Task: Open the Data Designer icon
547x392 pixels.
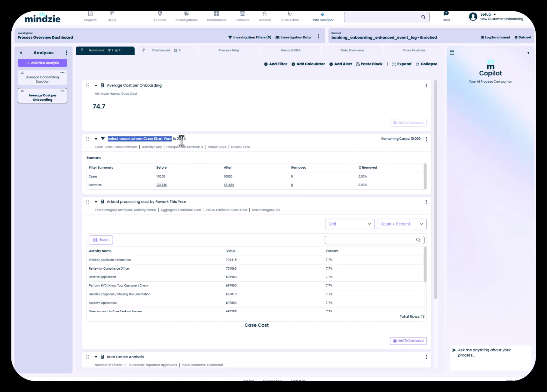Action: pyautogui.click(x=322, y=14)
